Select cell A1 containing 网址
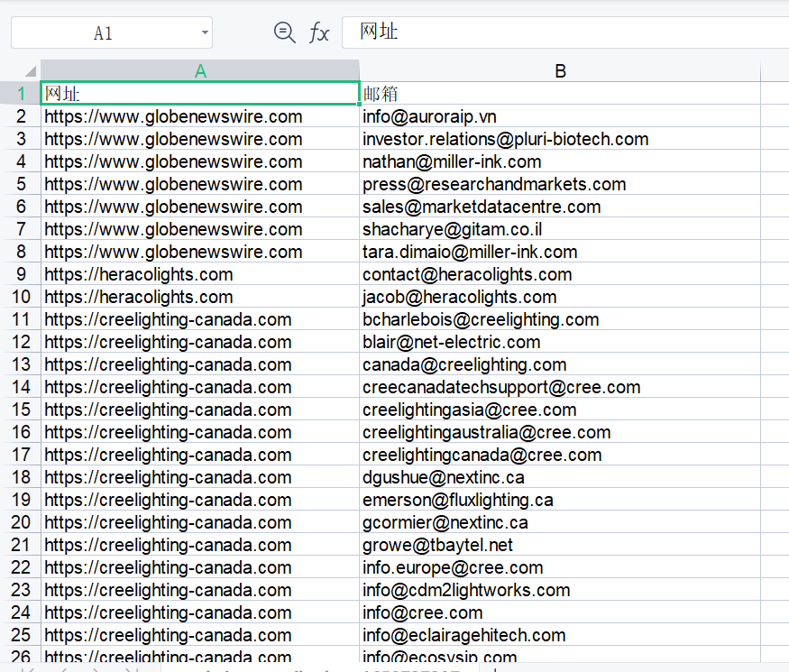Image resolution: width=789 pixels, height=672 pixels. coord(200,94)
